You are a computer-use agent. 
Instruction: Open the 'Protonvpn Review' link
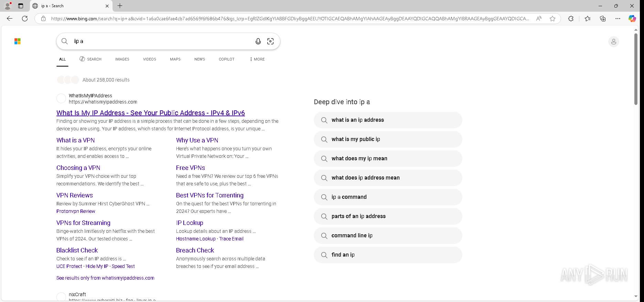(x=76, y=211)
